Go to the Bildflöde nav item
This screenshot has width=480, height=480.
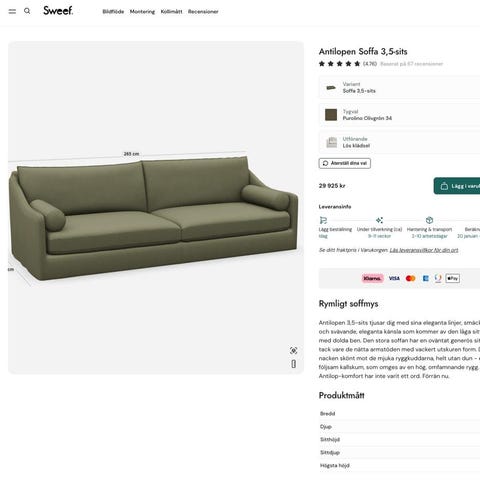[x=113, y=12]
